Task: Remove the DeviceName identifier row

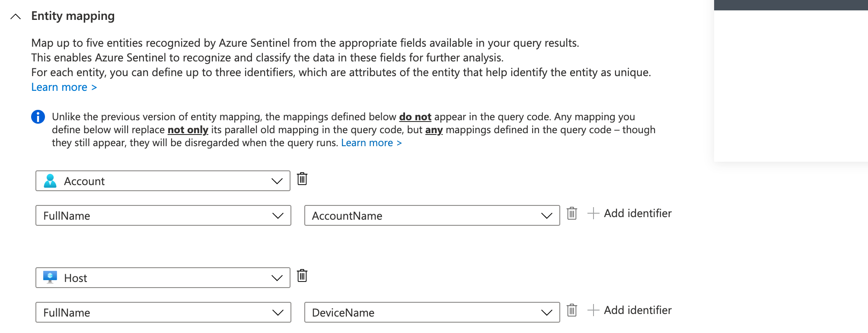Action: click(572, 310)
